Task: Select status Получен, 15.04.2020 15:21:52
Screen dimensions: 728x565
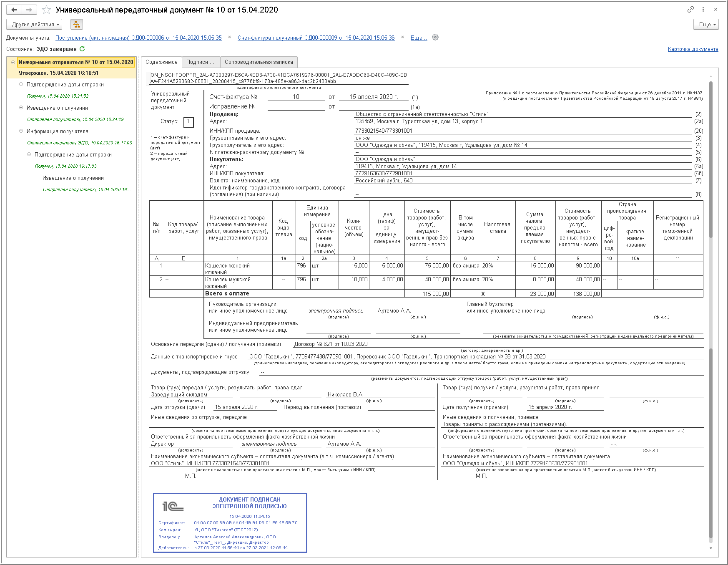Action: 58,96
